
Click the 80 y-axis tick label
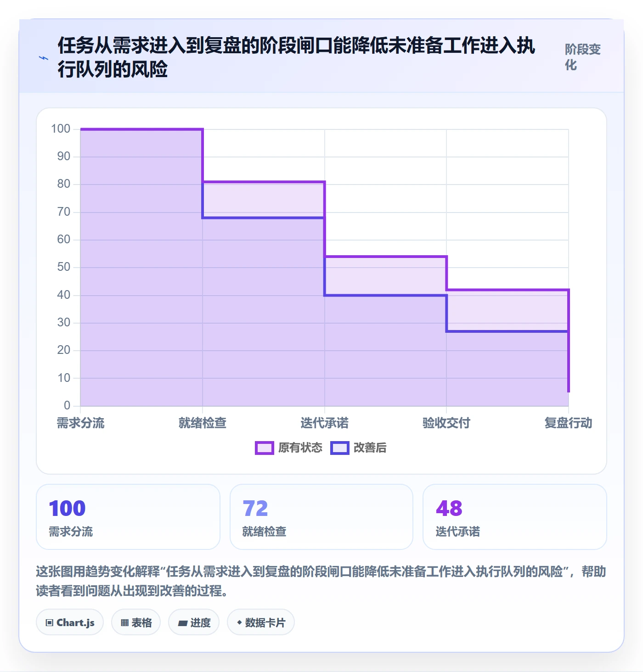coord(64,184)
